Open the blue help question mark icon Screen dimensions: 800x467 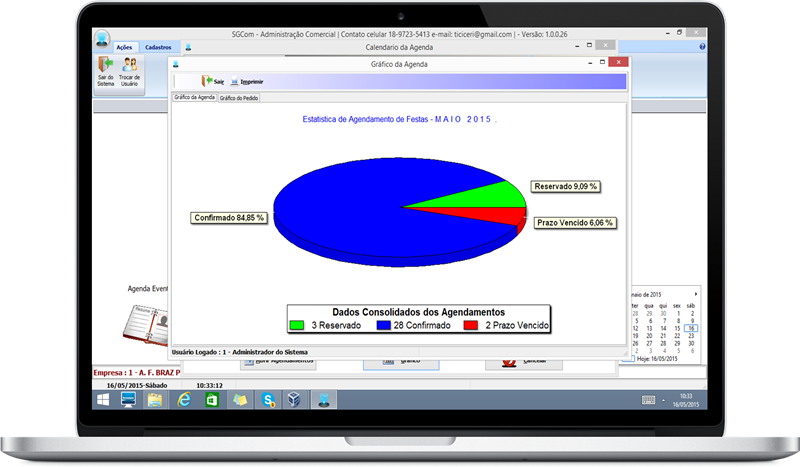point(702,46)
